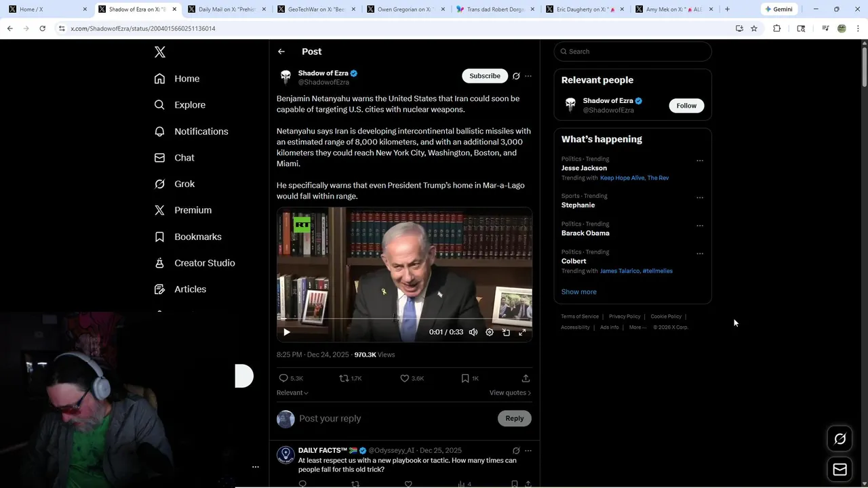Click James Talarico trending link
This screenshot has height=488, width=868.
tap(619, 271)
